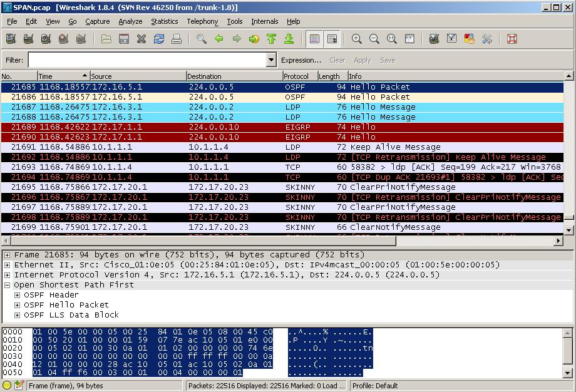Click the Expression... button
The height and width of the screenshot is (392, 576).
coord(301,60)
